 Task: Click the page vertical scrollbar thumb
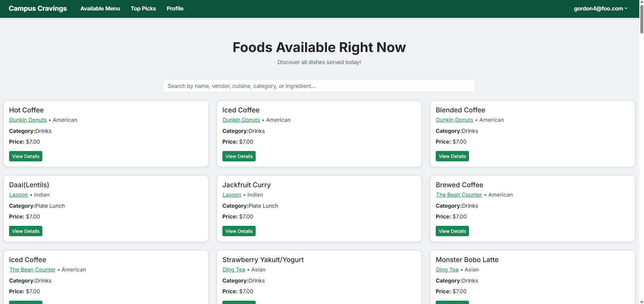641,18
